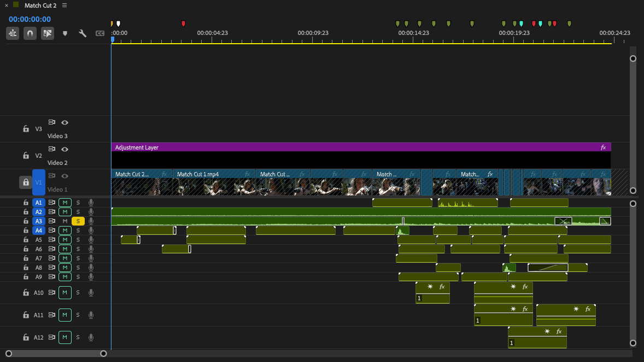Solo track A1
644x362 pixels.
point(78,203)
